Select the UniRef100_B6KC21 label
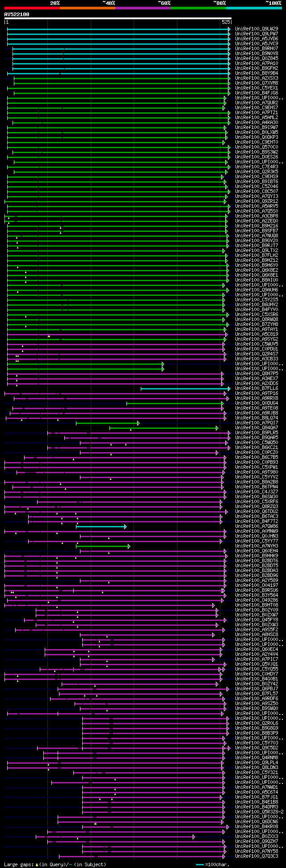 click(257, 447)
